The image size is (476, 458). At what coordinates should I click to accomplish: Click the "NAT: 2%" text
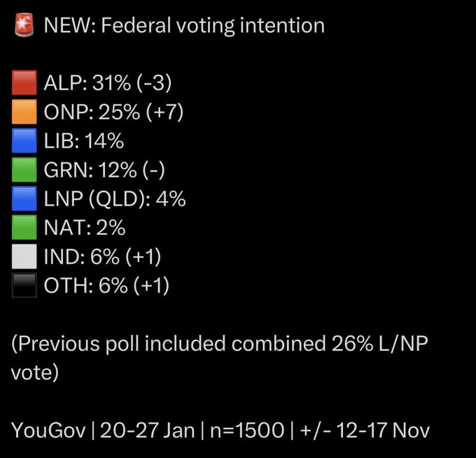click(x=84, y=228)
